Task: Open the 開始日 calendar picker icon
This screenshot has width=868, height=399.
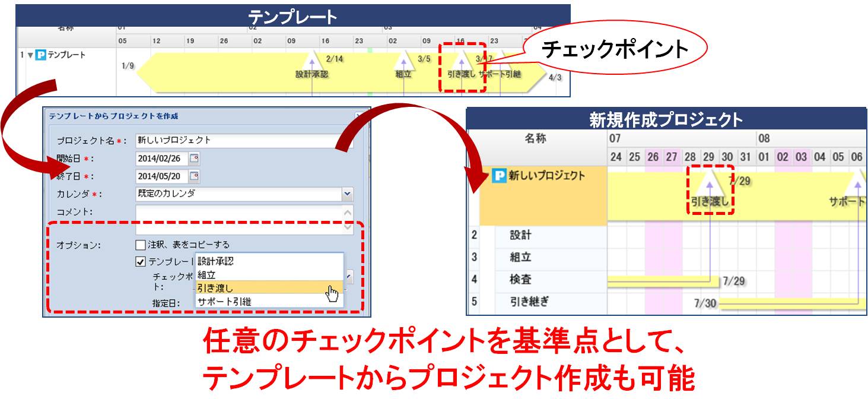Action: point(194,159)
